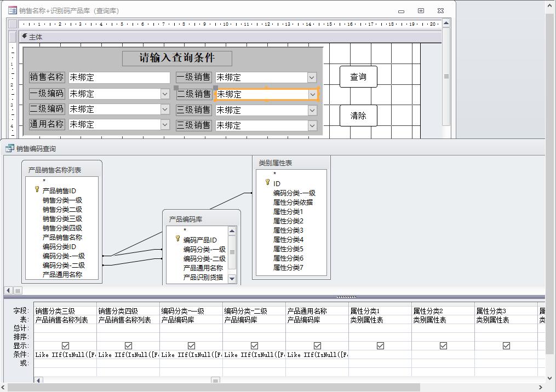
Task: Select the 请输入查询条件 title label
Action: pos(177,58)
